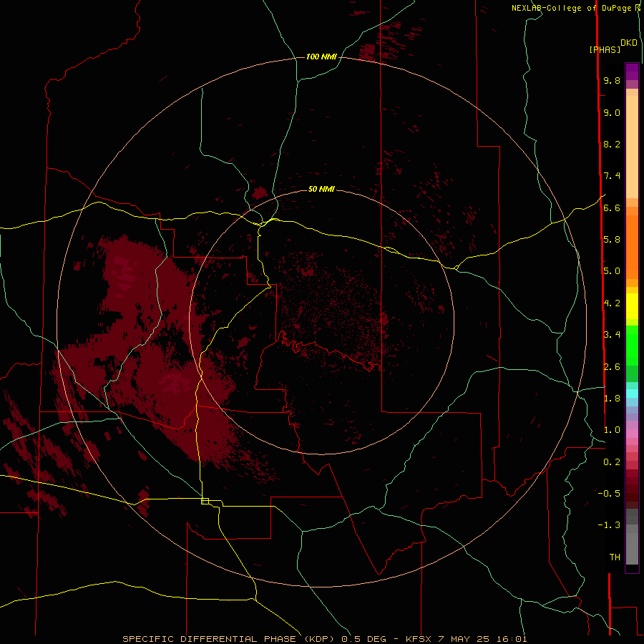644x644 pixels.
Task: Click the purple swatch atop the color scale
Action: point(632,72)
